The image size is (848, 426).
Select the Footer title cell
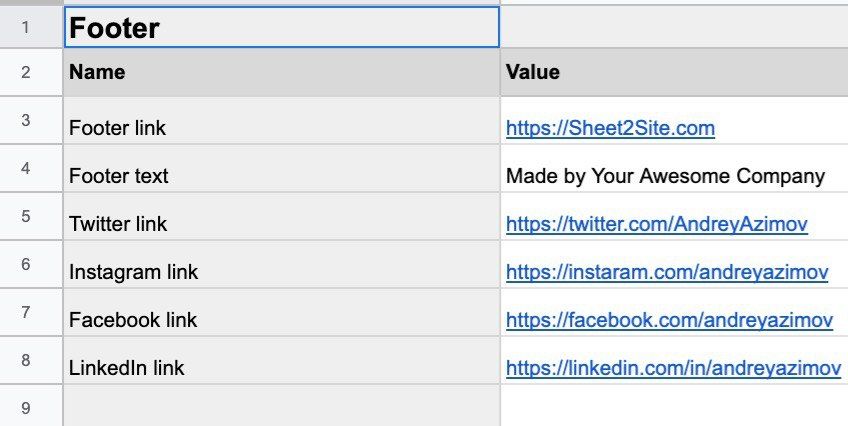(x=281, y=27)
